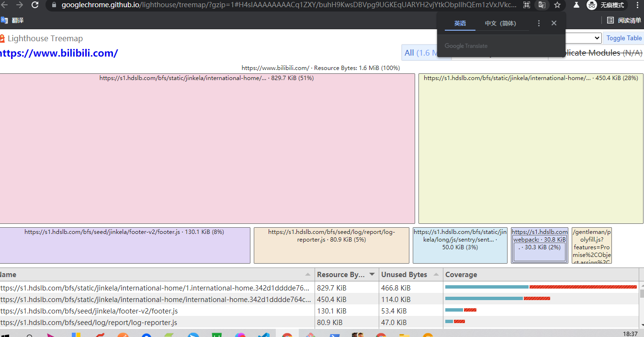Click the 130.1 KiB resource bytes cell

(x=331, y=311)
